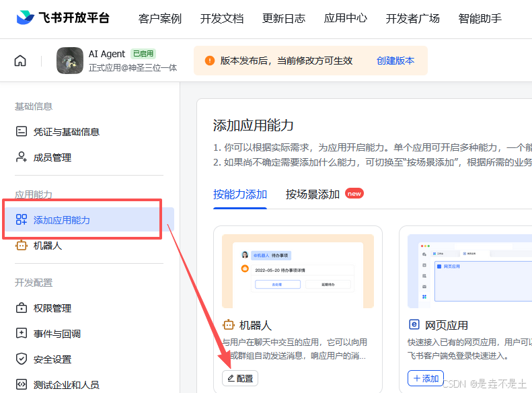Click the 添加应用能力 grid icon
This screenshot has width=532, height=393.
click(22, 219)
